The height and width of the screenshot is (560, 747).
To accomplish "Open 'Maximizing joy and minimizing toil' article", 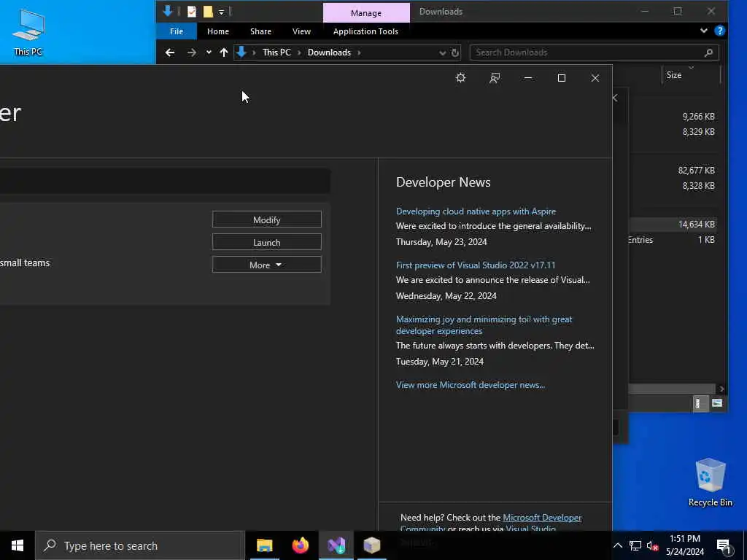I will click(x=484, y=324).
